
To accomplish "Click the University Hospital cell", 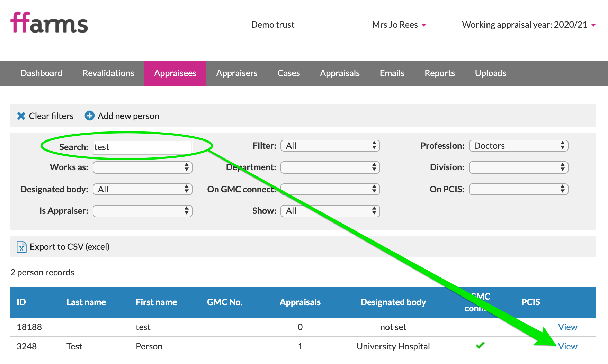I will click(x=393, y=346).
